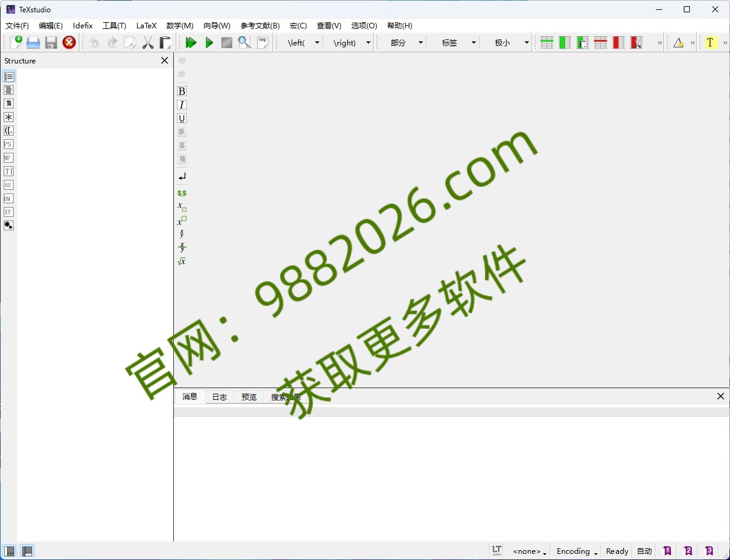This screenshot has height=560, width=730.
Task: Select the Structure view sidebar toggle
Action: (9, 77)
